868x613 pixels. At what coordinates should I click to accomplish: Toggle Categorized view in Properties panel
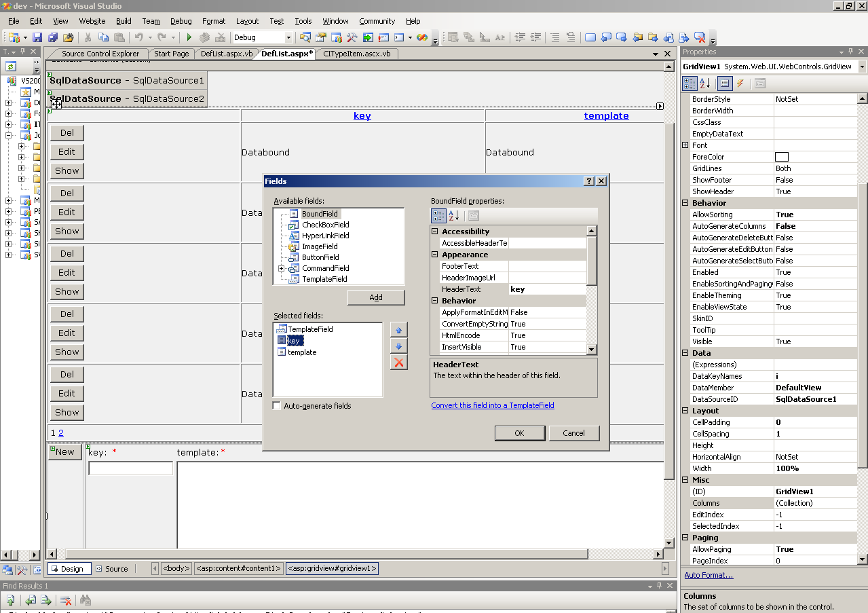pos(690,83)
